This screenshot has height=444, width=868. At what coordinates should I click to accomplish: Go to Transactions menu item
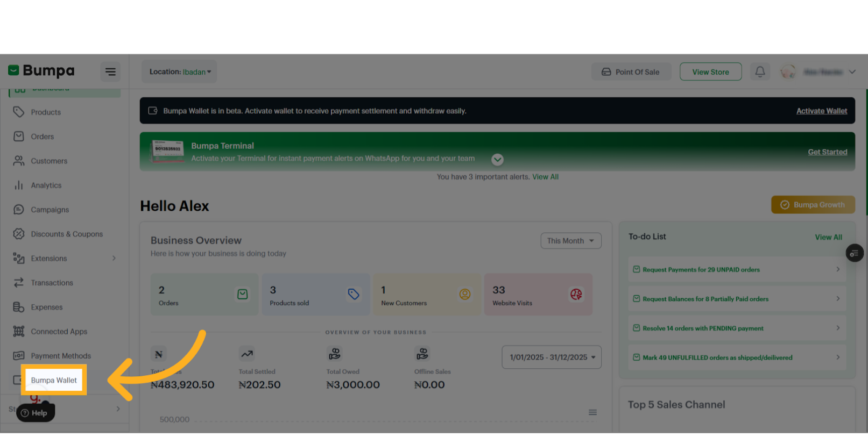point(52,283)
